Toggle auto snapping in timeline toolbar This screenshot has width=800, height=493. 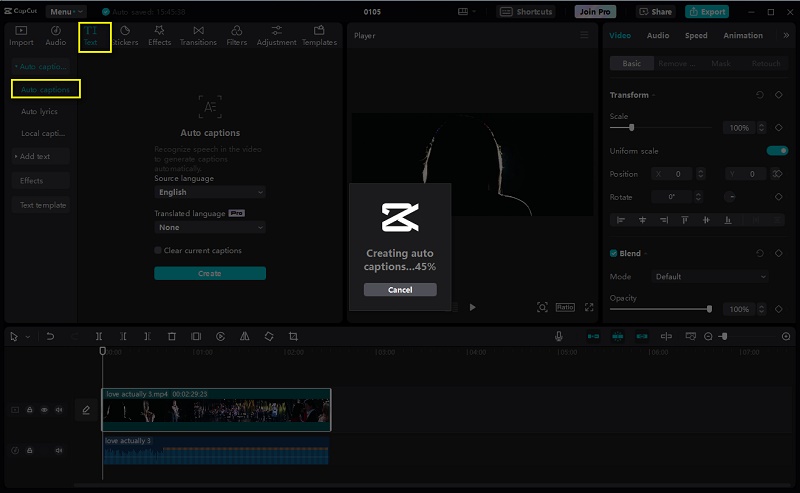[618, 336]
